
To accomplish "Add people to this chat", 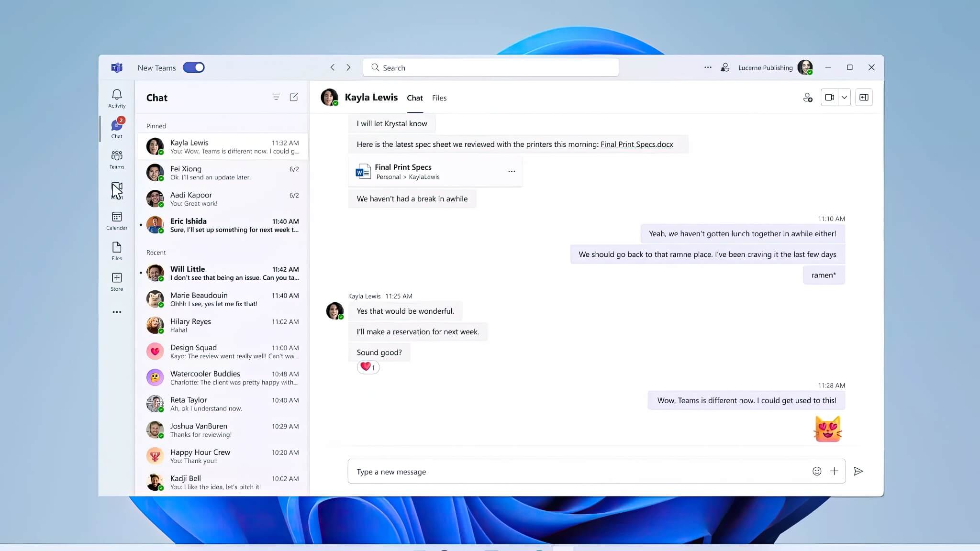I will click(x=807, y=97).
